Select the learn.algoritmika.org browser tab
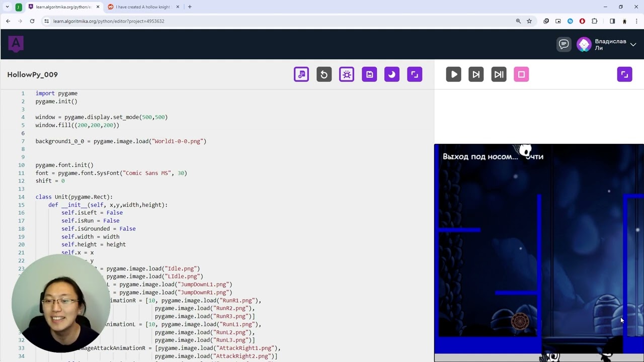Screen dimensions: 644x362 click(63, 7)
